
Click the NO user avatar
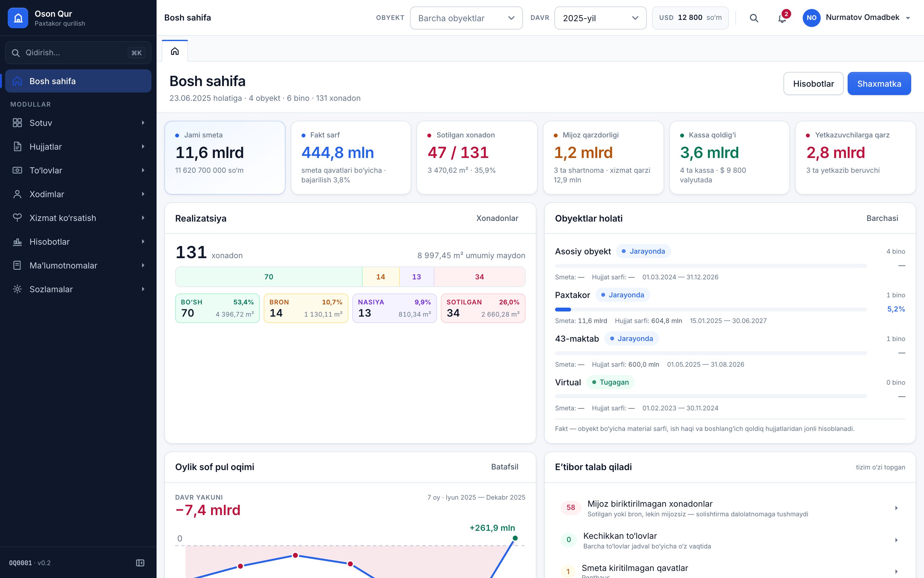[811, 18]
